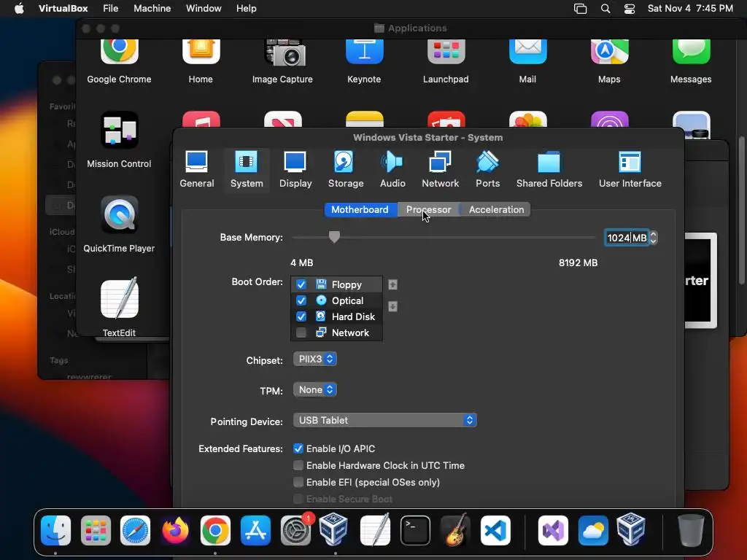Select the System settings section

(247, 169)
